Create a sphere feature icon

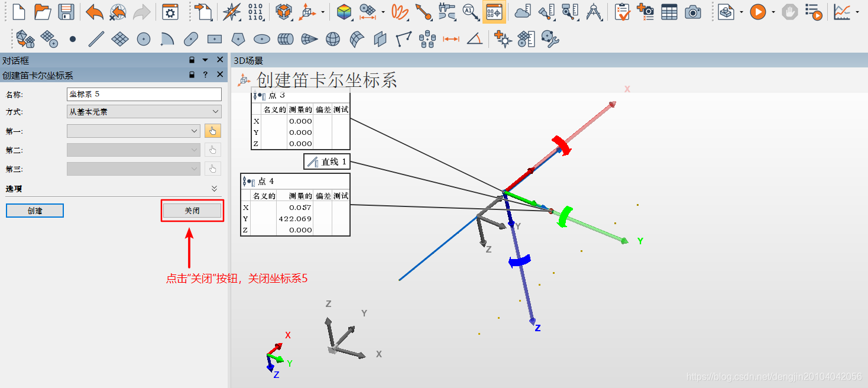pos(333,39)
